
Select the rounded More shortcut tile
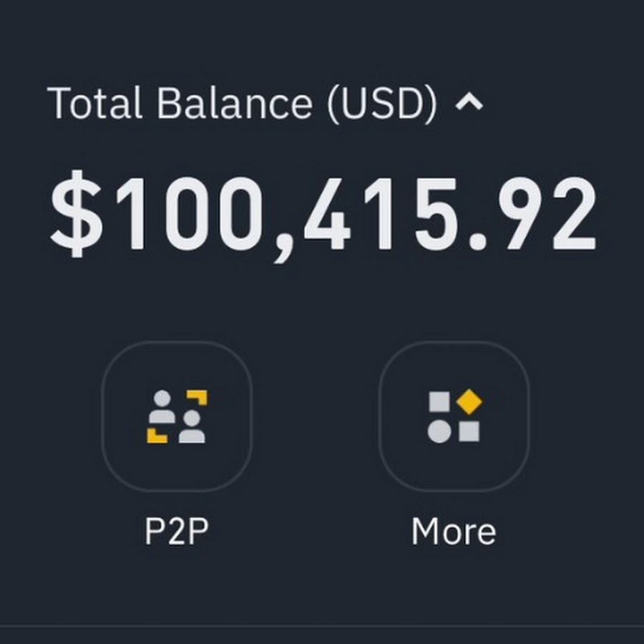454,416
